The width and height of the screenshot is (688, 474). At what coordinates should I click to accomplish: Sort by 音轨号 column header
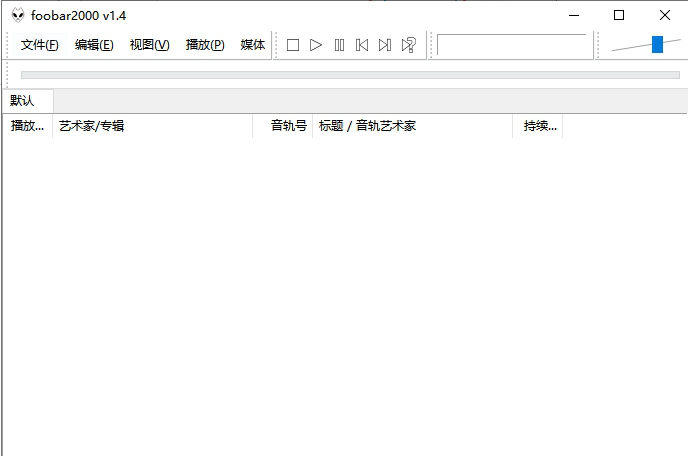283,126
